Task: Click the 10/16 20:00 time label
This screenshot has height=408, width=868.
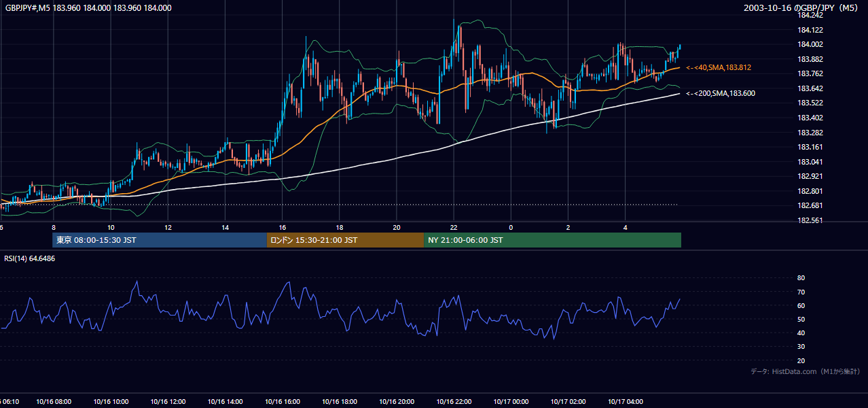Action: pos(396,402)
